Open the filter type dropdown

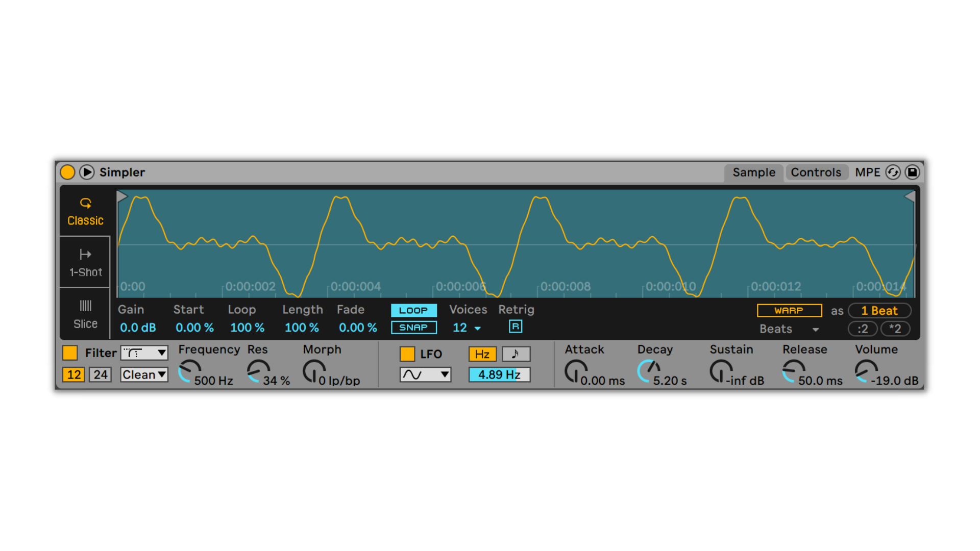click(144, 353)
